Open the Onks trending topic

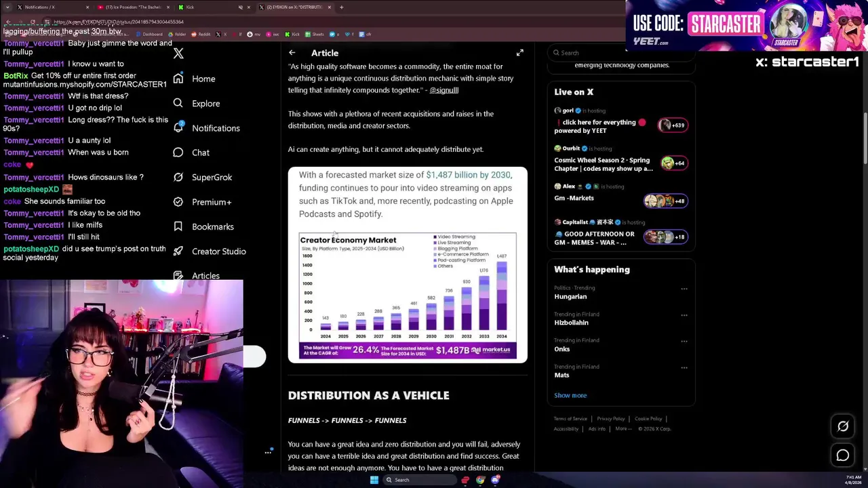(x=562, y=349)
